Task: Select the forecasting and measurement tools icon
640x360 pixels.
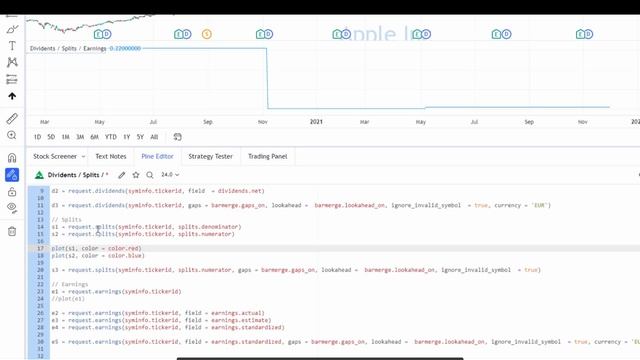Action: [12, 79]
